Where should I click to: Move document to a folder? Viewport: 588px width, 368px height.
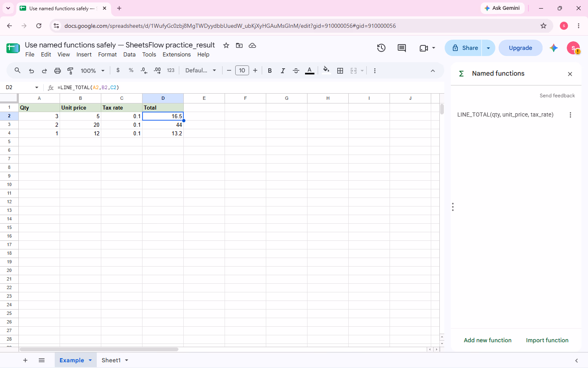coord(239,45)
